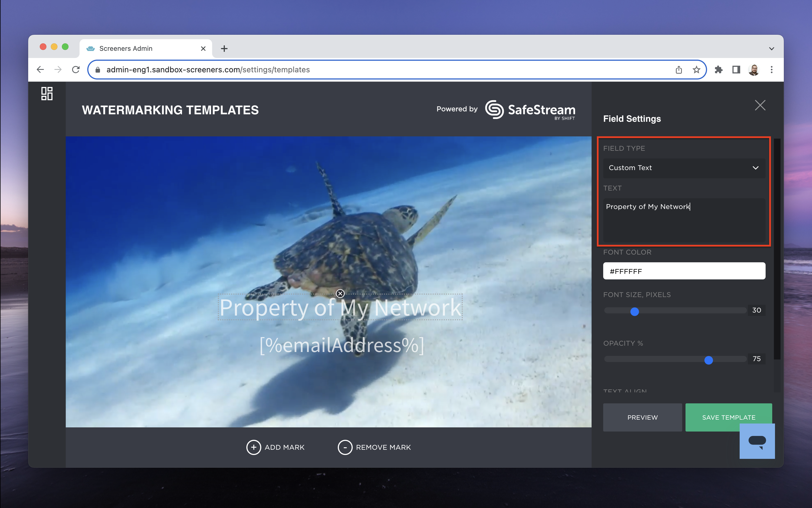Open the dashboard grid icon in sidebar
Image resolution: width=812 pixels, height=508 pixels.
[47, 93]
